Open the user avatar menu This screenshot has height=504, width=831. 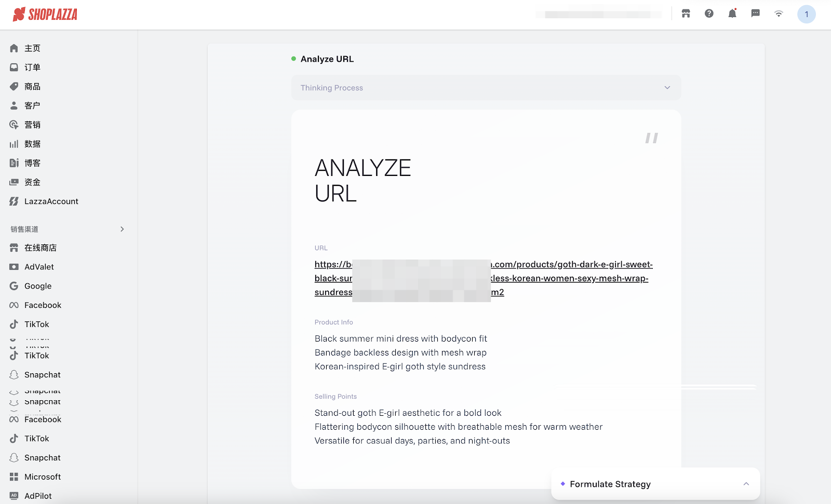click(x=806, y=14)
